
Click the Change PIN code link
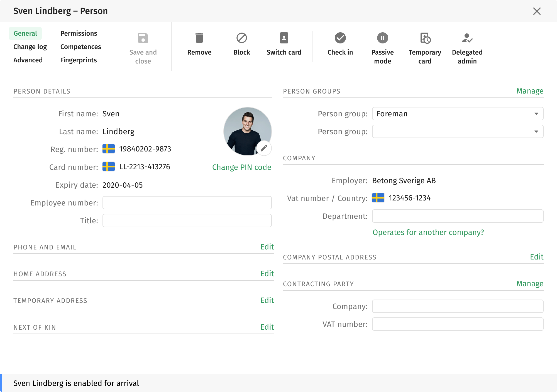click(242, 167)
